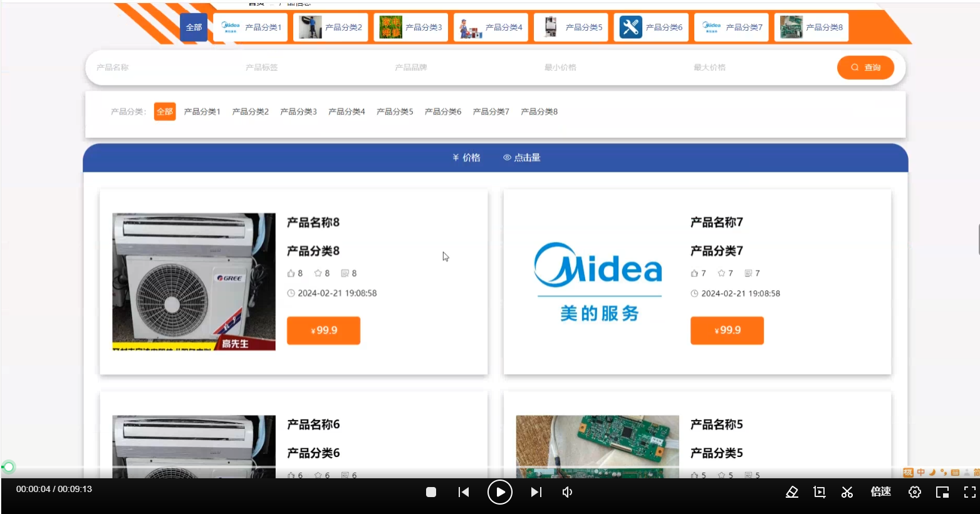Select the 全部 blue category button

coord(194,28)
